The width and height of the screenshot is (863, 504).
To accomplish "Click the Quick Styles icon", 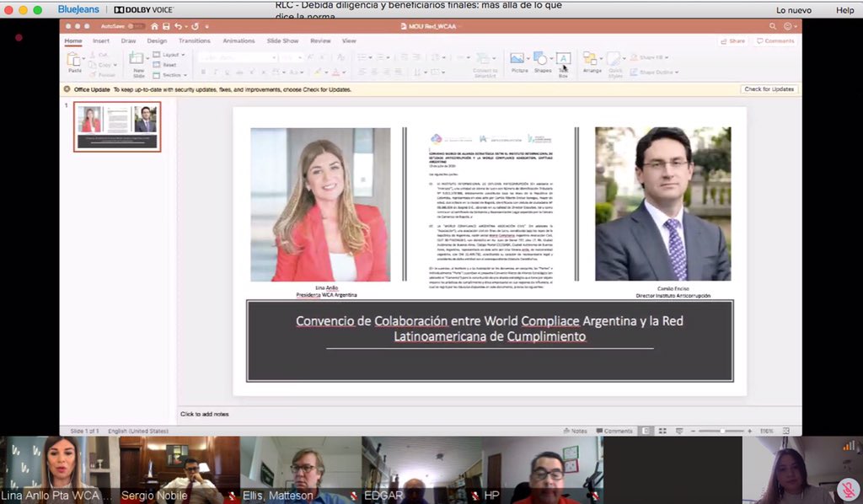I will [x=614, y=58].
